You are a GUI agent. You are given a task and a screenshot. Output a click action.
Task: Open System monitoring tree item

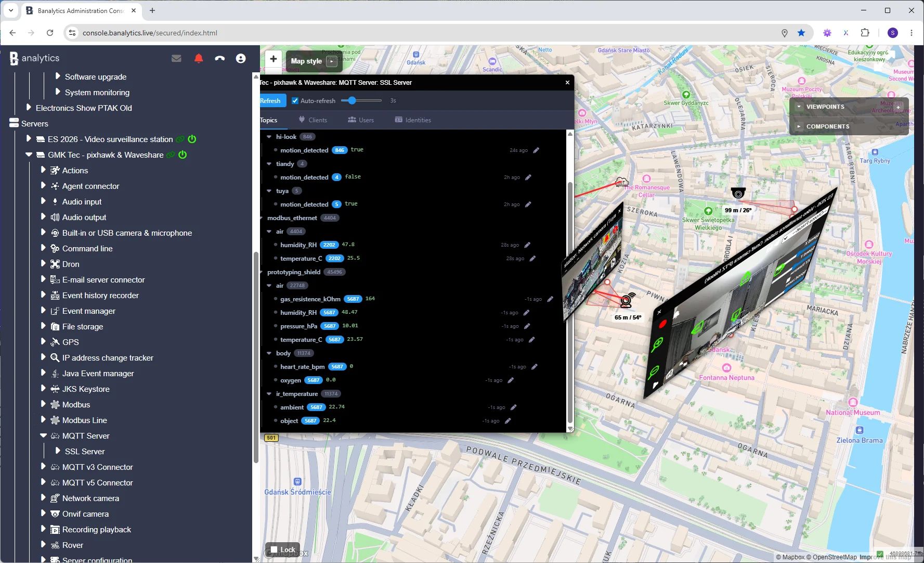click(x=97, y=92)
